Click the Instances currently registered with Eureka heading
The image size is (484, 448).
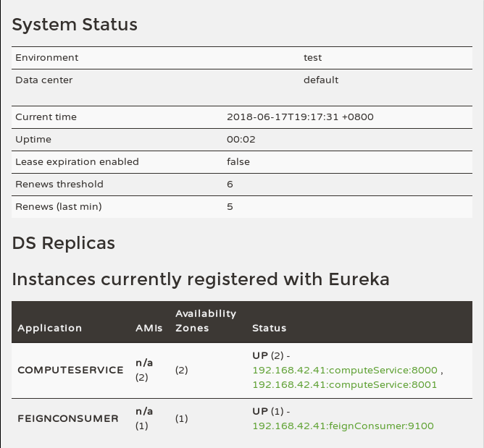(x=201, y=279)
